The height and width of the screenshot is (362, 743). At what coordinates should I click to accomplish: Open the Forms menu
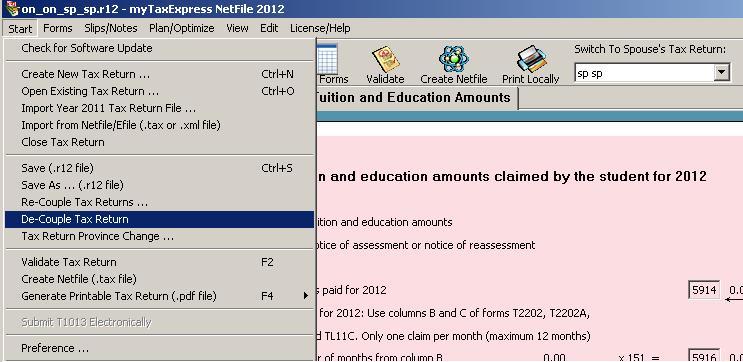point(58,28)
